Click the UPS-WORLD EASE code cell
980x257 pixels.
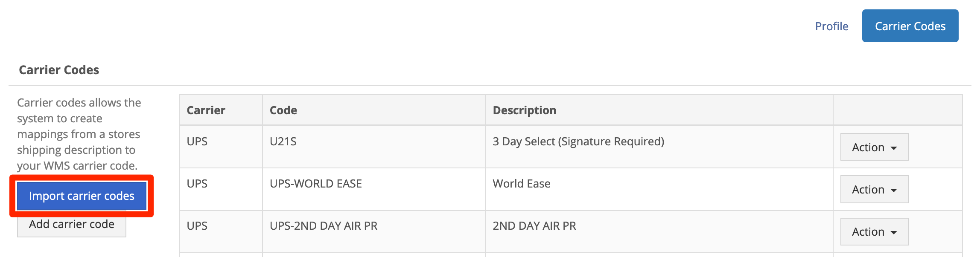(x=374, y=189)
